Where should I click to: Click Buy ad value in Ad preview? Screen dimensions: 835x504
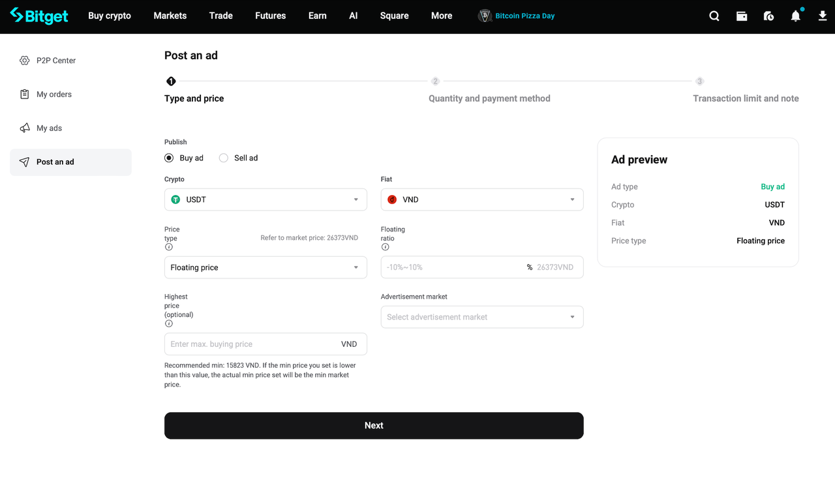tap(773, 186)
